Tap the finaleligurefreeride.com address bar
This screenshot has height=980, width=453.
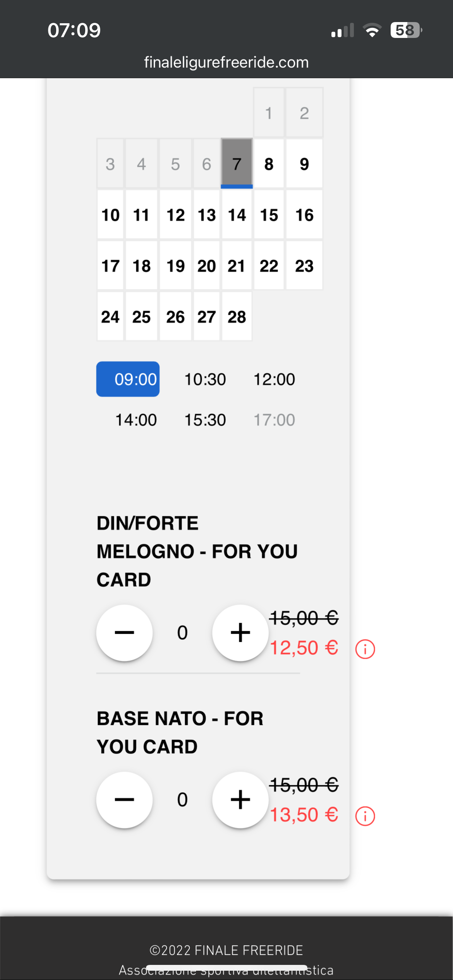(226, 62)
